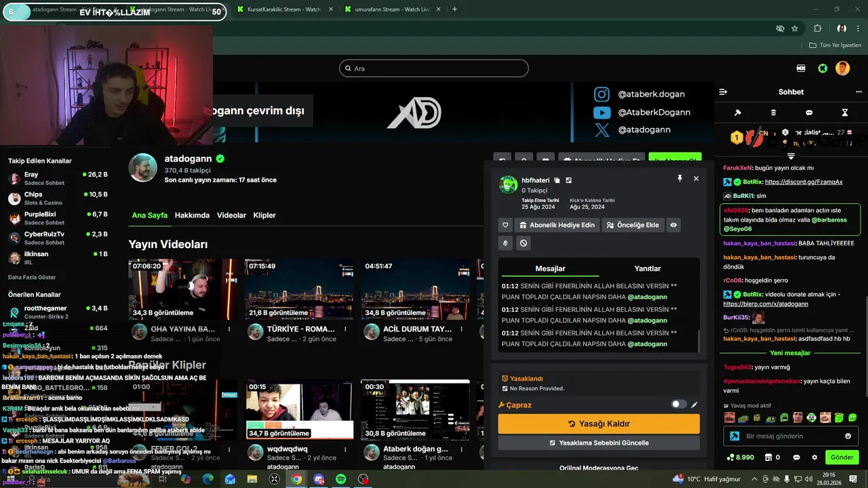Viewport: 868px width, 488px height.
Task: Open options for the TÜRKİYE - ROMA... video
Action: click(345, 329)
